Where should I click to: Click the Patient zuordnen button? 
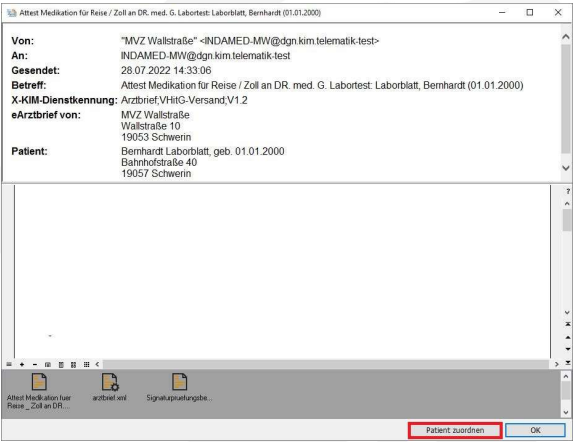tap(455, 430)
